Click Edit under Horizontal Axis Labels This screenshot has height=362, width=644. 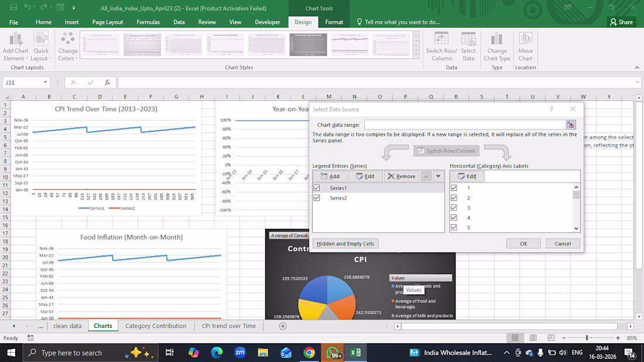click(467, 176)
